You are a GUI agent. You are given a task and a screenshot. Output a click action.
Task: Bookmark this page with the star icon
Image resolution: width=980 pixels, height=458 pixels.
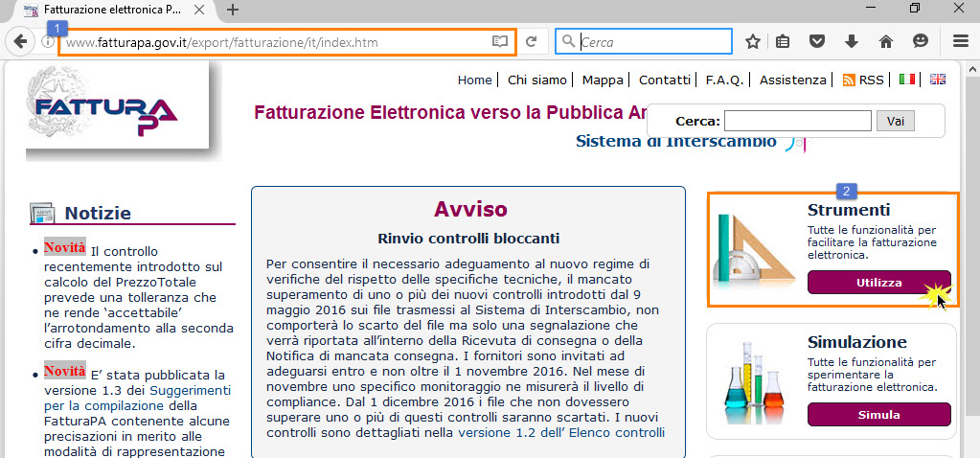coord(753,42)
